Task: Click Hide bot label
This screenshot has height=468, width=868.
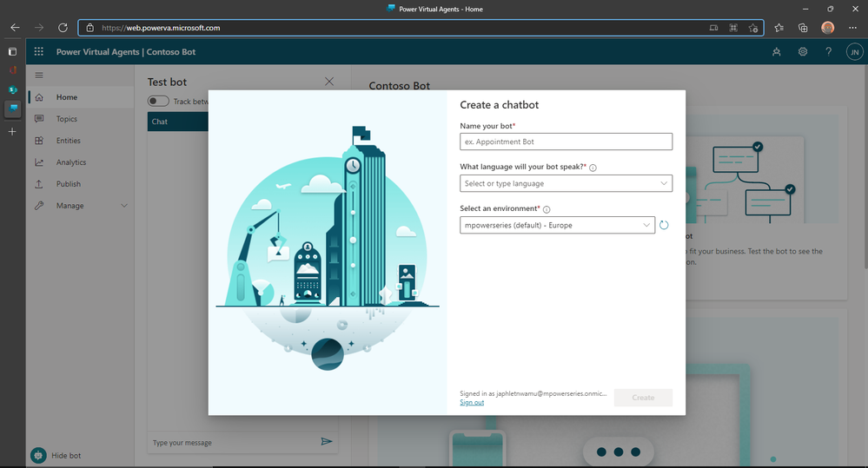Action: tap(66, 456)
